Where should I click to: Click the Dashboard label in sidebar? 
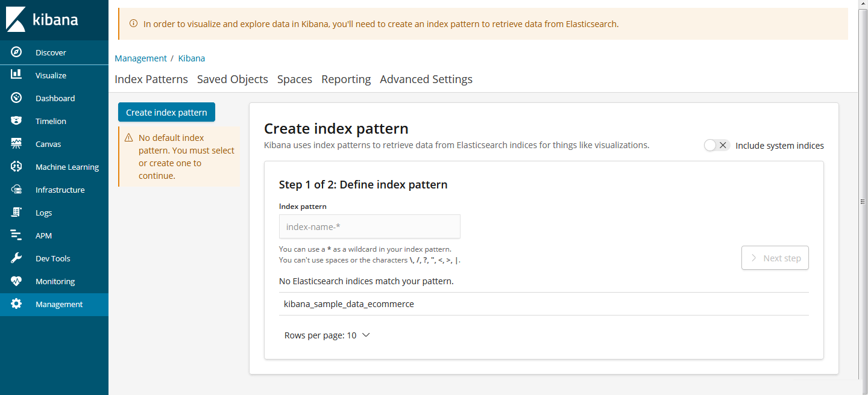55,98
